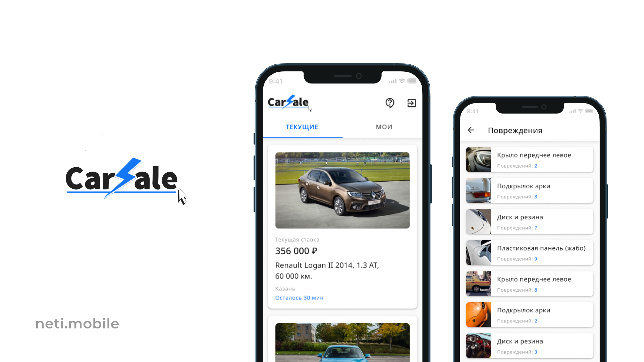Expand Крыло переднее левое second entry

click(529, 283)
